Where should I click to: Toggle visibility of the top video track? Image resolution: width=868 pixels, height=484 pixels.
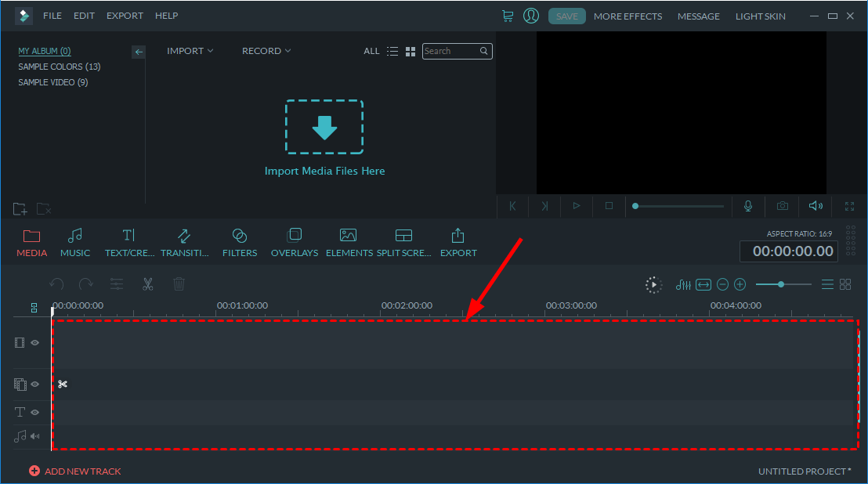[x=34, y=342]
